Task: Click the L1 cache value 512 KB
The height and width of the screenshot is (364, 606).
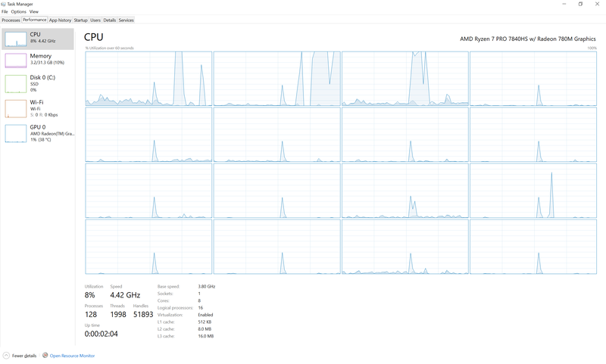Action: 205,322
